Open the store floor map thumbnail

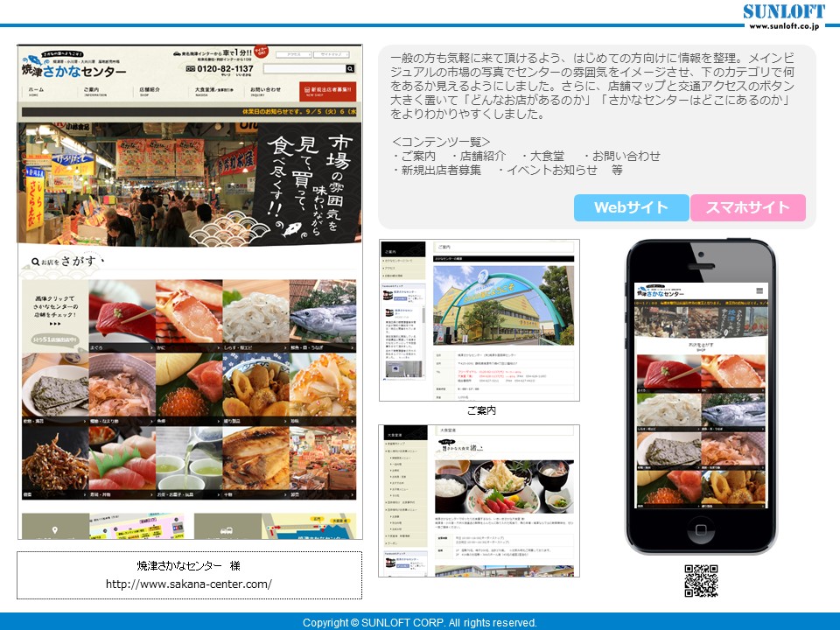136,526
